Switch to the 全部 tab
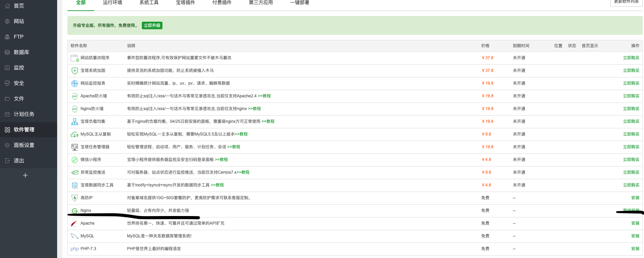This screenshot has width=644, height=258. point(81,2)
